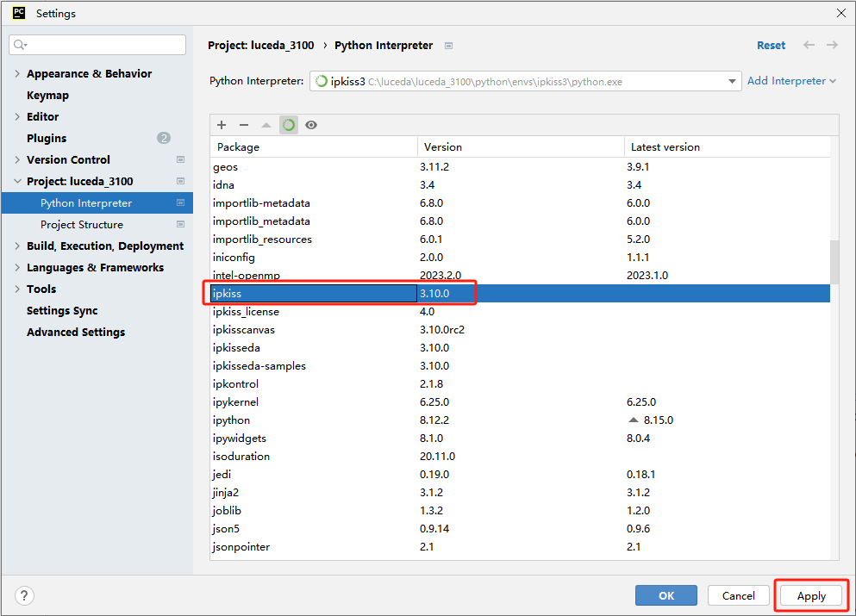Click the upgrade package arrow icon
Image resolution: width=856 pixels, height=616 pixels.
tap(266, 125)
